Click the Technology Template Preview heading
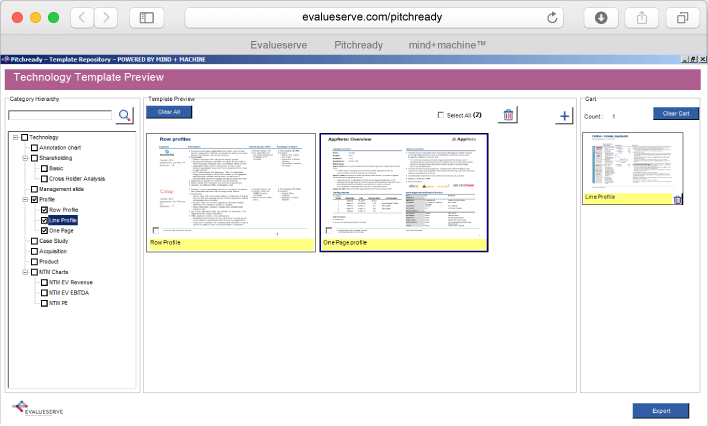 tap(88, 77)
